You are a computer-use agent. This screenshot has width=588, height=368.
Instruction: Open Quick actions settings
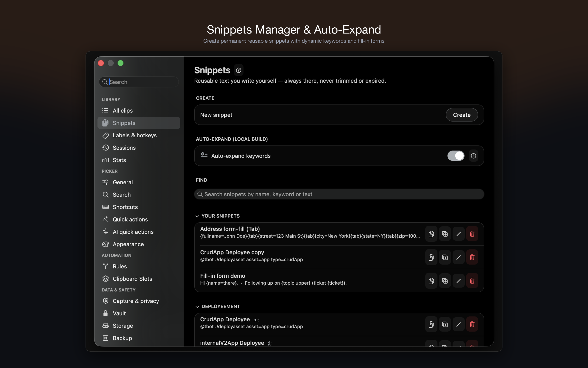139,220
